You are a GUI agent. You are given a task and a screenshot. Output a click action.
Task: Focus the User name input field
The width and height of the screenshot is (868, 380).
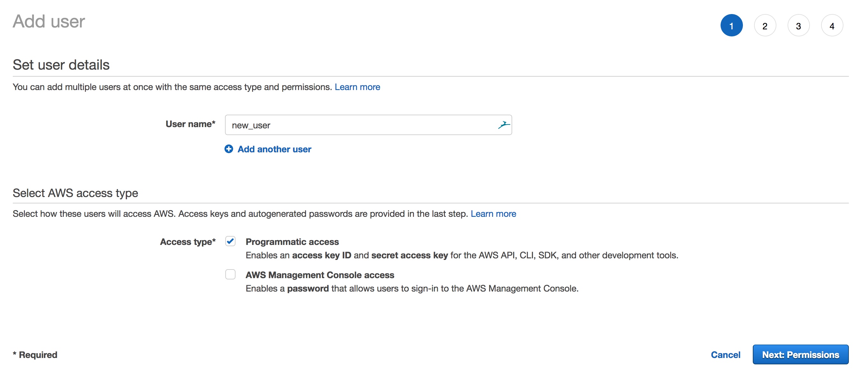368,125
